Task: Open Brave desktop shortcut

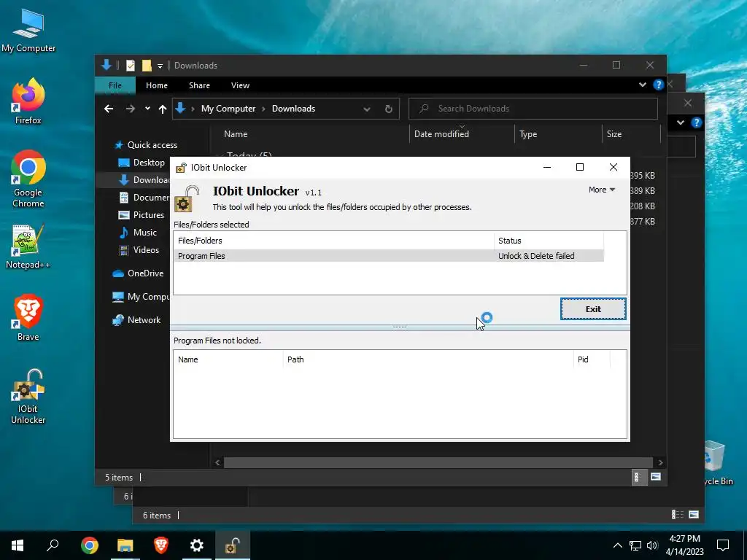Action: coord(28,318)
